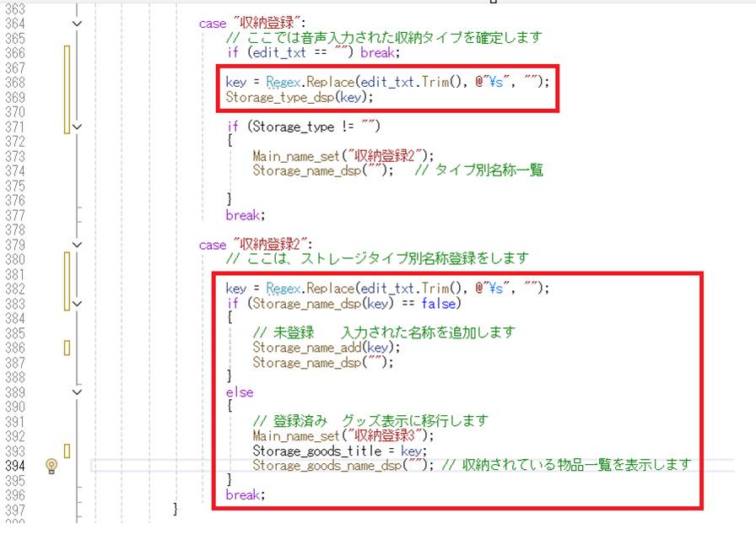Click line number 377 in the gutter
756x540 pixels.
(15, 215)
